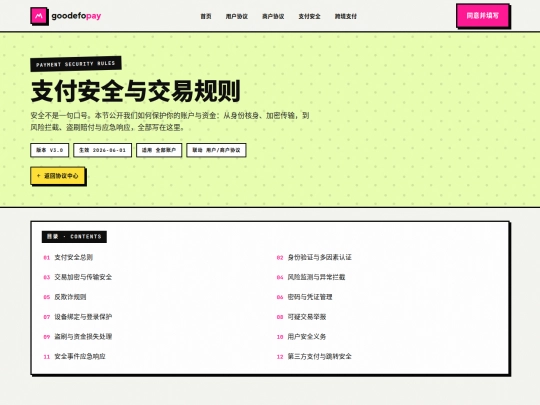
Task: Click the pink goodefopay logo icon
Action: coord(39,16)
